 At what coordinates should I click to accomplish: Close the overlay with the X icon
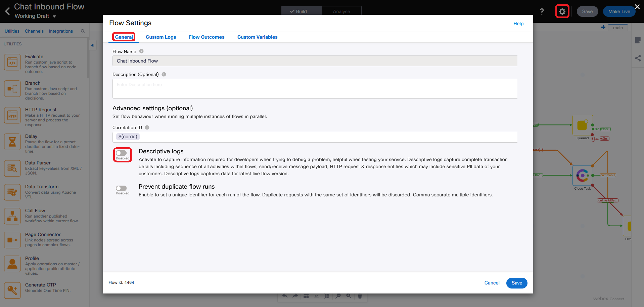point(637,7)
